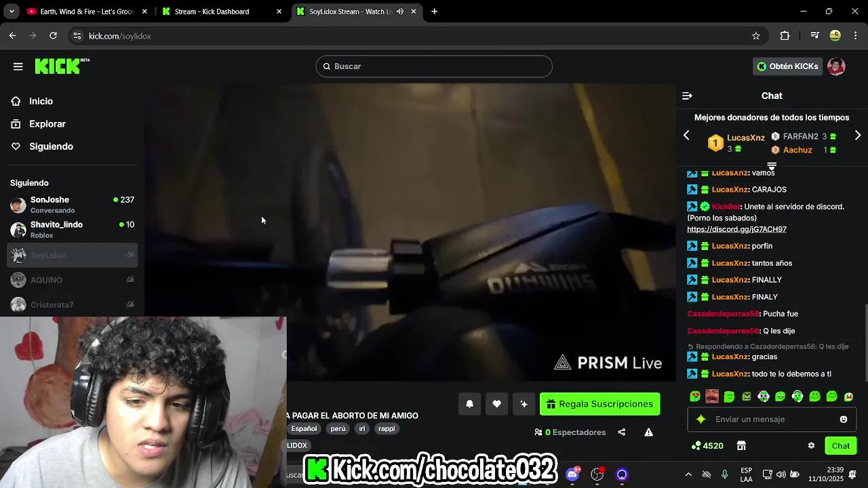868x488 pixels.
Task: Open the taskbar volume control
Action: coord(781,474)
